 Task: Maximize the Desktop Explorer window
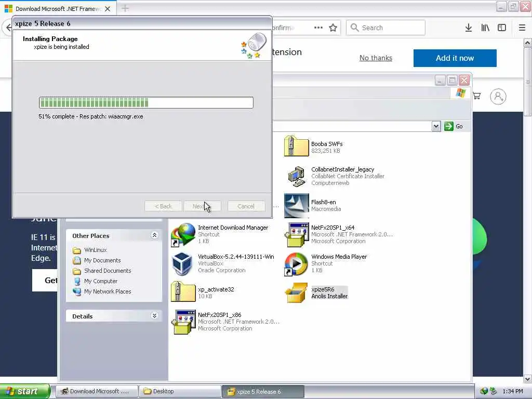452,81
